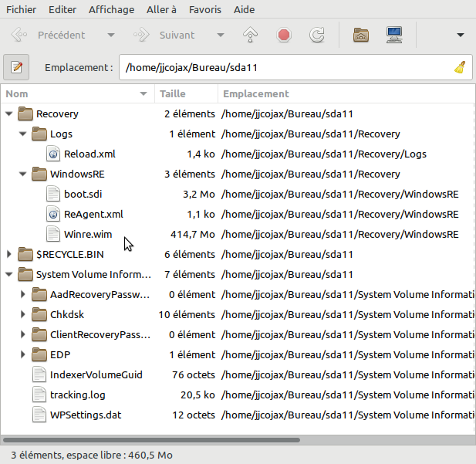
Task: Click the Logs folder icon
Action: tap(39, 134)
